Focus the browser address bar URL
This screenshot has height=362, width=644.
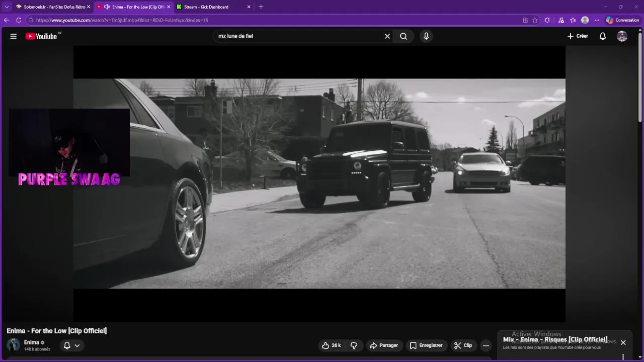coord(122,20)
